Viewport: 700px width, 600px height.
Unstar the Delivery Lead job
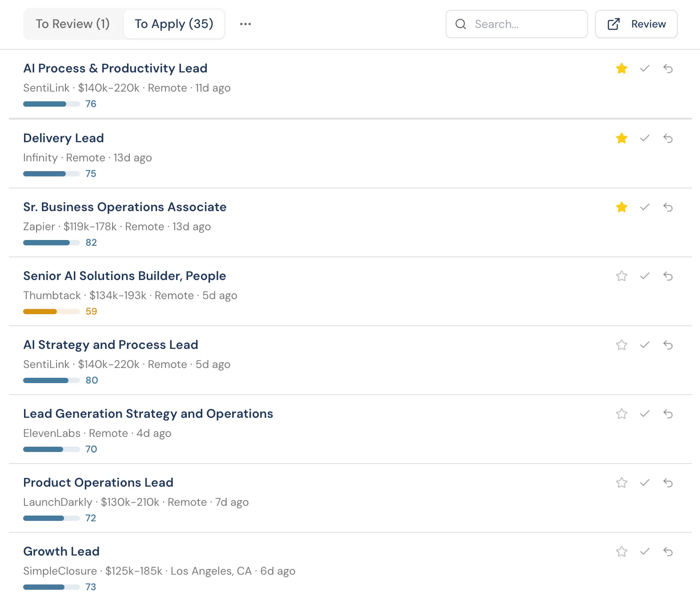pos(622,138)
